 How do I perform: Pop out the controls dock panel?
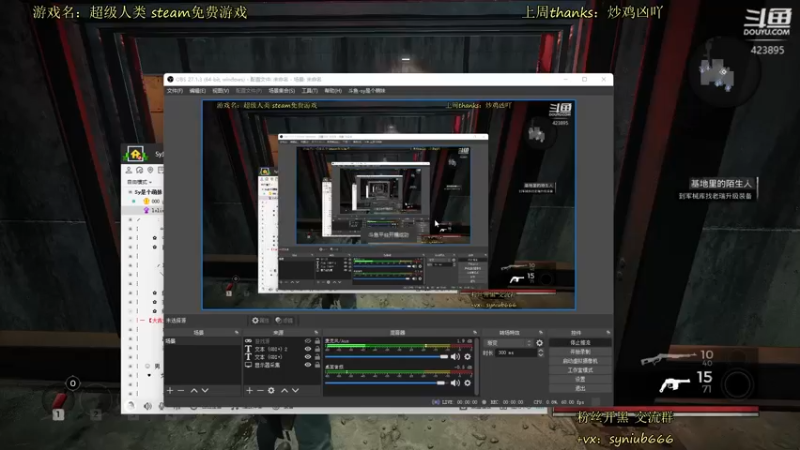pos(608,333)
